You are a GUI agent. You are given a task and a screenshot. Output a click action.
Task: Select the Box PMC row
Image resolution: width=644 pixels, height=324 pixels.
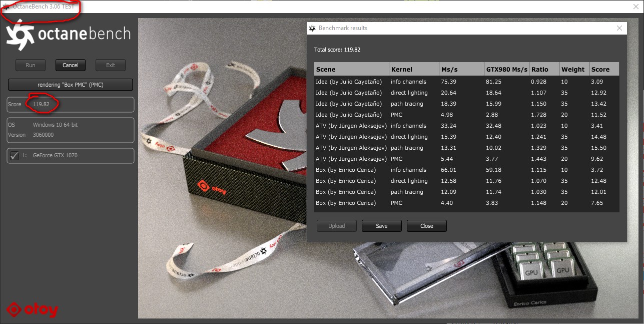point(466,203)
